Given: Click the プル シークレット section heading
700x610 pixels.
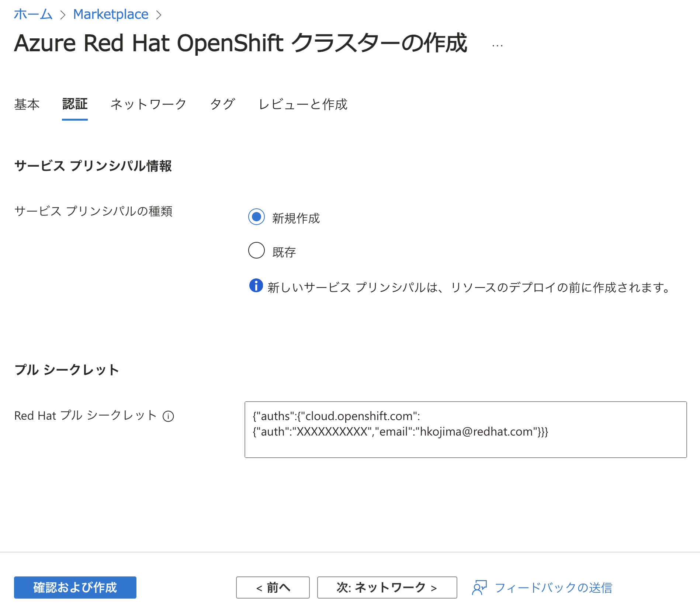Looking at the screenshot, I should click(x=67, y=370).
